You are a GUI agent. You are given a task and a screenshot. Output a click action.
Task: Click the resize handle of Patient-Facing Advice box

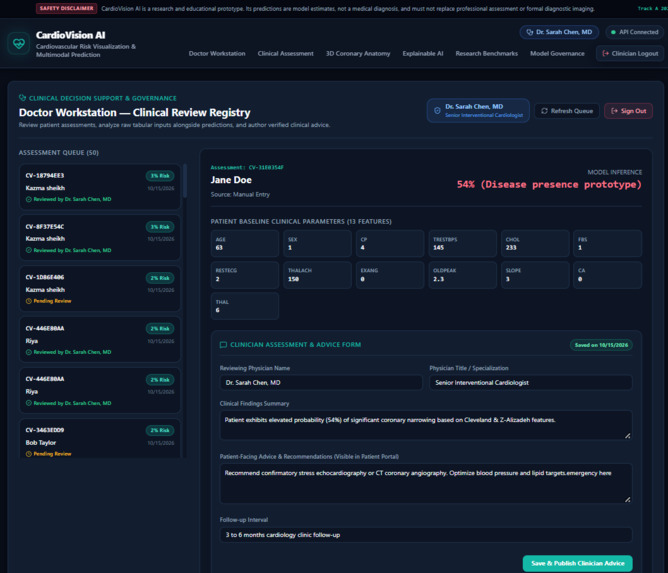pos(628,499)
